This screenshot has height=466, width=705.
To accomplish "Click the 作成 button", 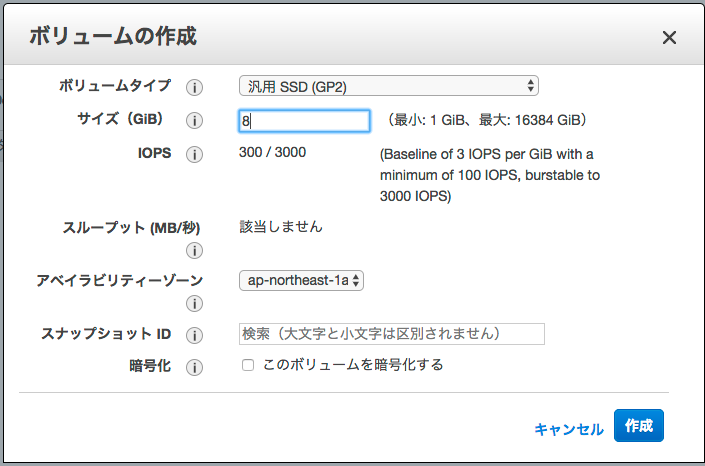I will [638, 426].
